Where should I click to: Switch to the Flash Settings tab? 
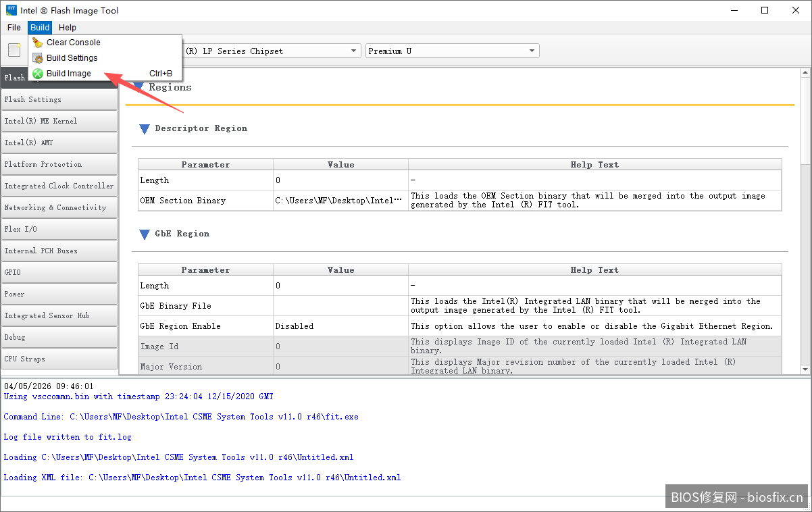[x=59, y=99]
